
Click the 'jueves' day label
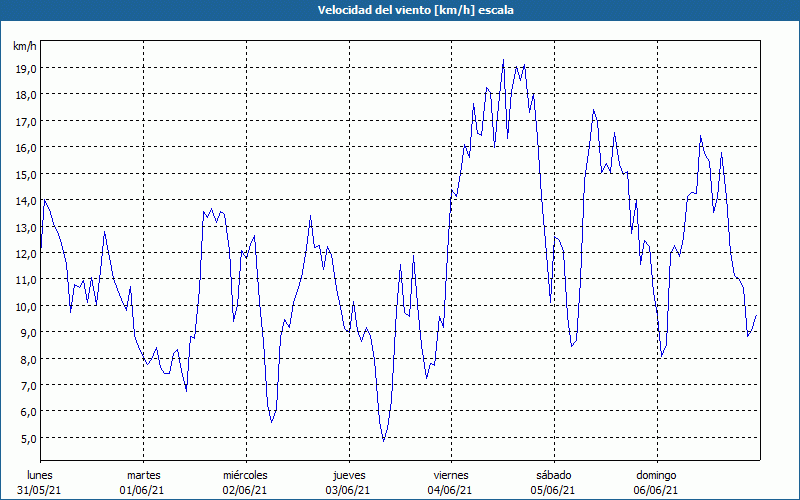(x=349, y=476)
